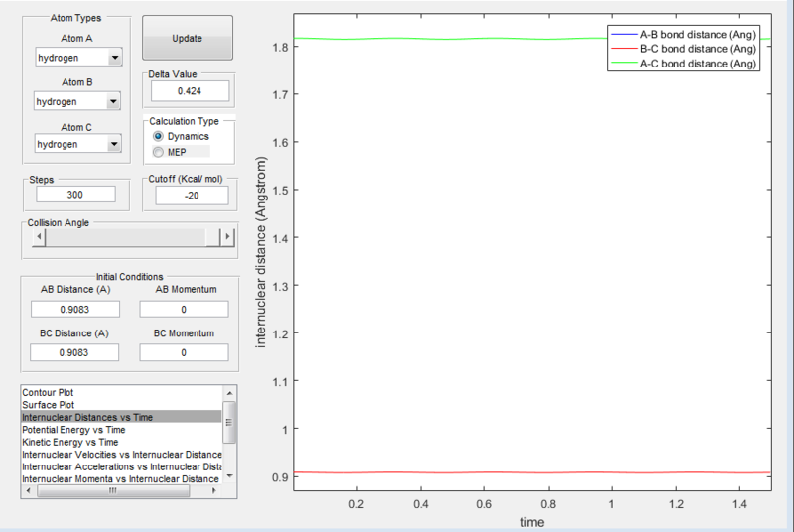Click the BC Distance field
The image size is (794, 532).
point(74,352)
